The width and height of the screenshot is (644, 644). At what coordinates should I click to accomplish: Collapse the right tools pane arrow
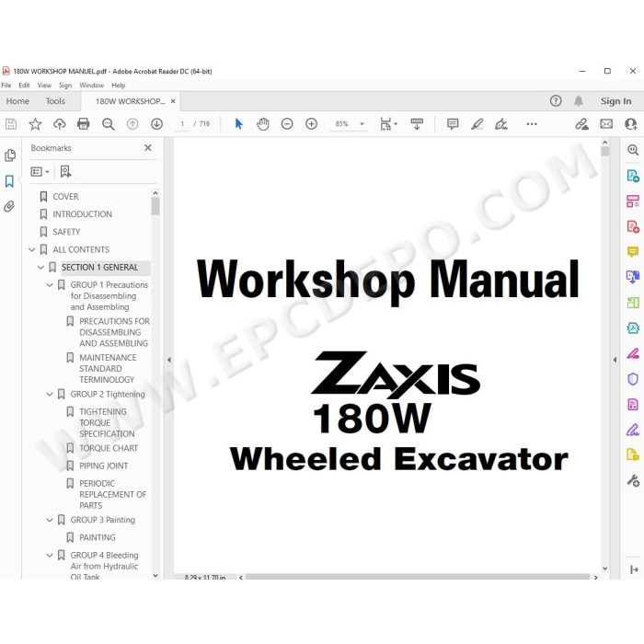click(615, 360)
